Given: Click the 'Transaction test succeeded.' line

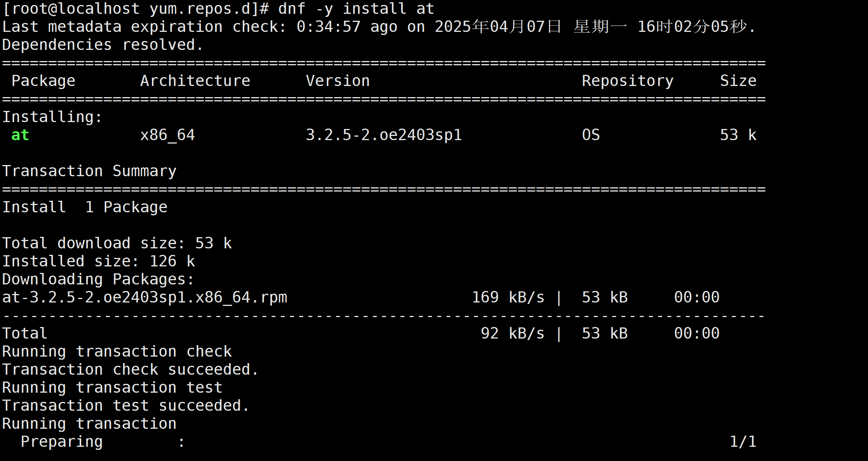Looking at the screenshot, I should coord(126,406).
